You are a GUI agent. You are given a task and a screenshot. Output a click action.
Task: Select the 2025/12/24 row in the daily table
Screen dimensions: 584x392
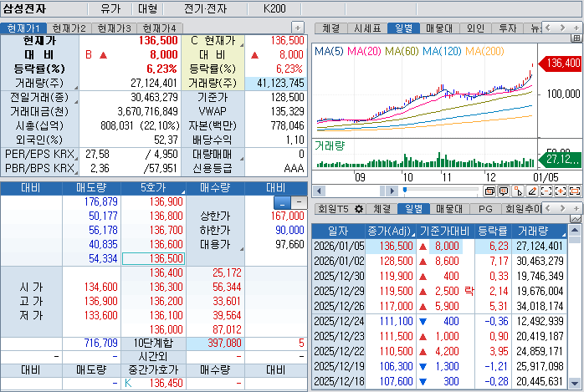439,321
